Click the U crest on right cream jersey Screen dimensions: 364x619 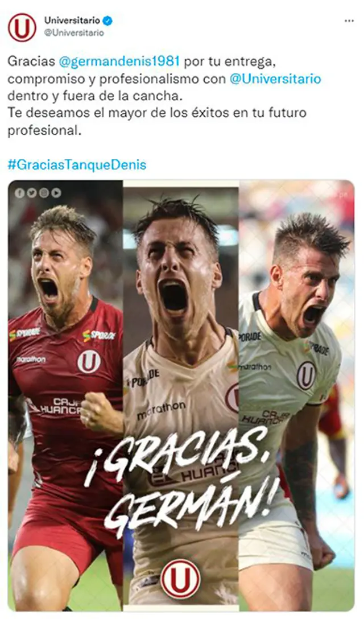(307, 375)
